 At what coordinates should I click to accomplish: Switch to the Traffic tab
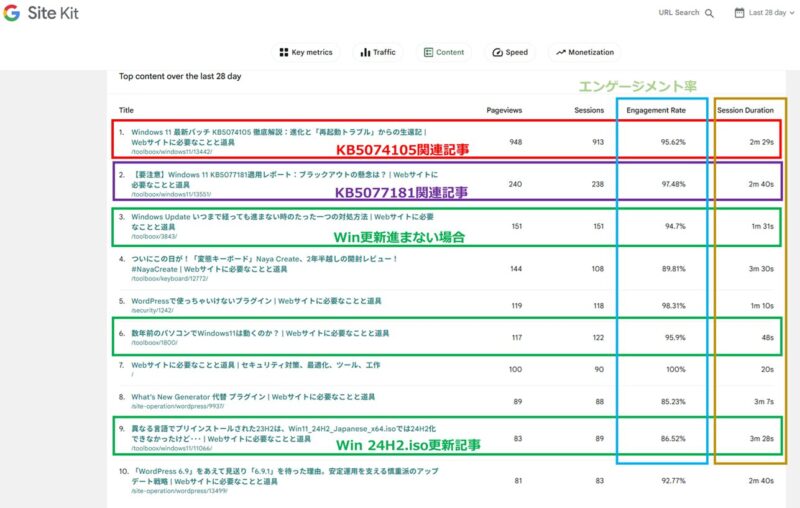pyautogui.click(x=378, y=52)
